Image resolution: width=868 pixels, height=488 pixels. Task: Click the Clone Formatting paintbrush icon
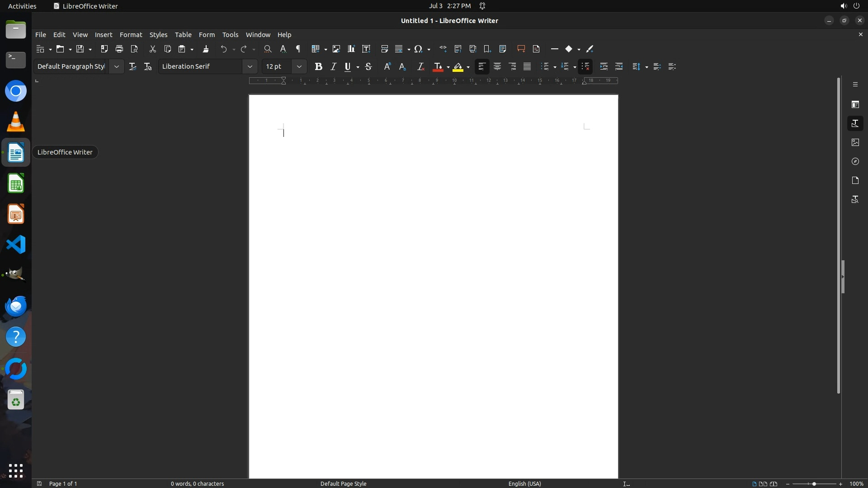tap(206, 49)
